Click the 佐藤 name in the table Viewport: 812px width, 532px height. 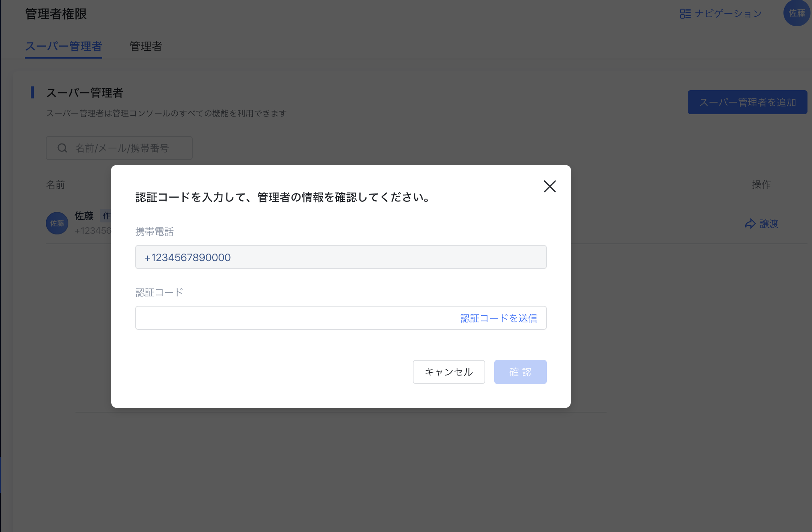pos(84,216)
